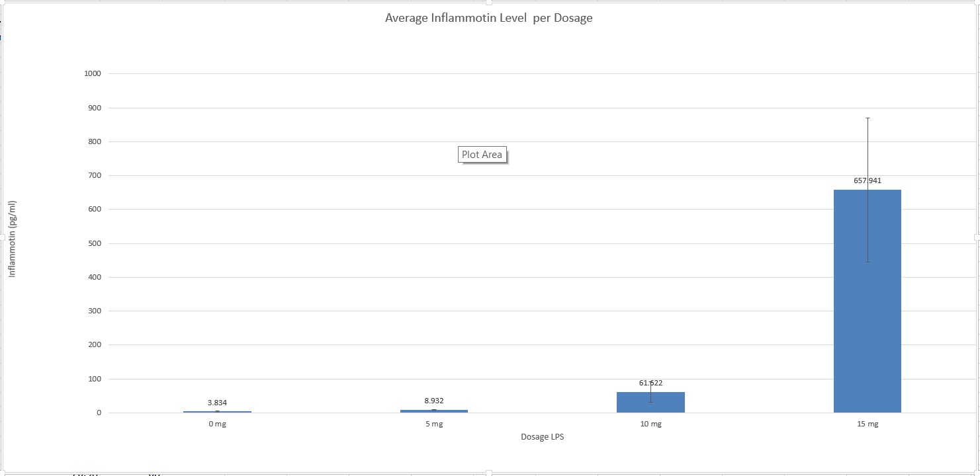Screen dimensions: 980x476
Task: Click the 8.932 data label
Action: coord(433,401)
